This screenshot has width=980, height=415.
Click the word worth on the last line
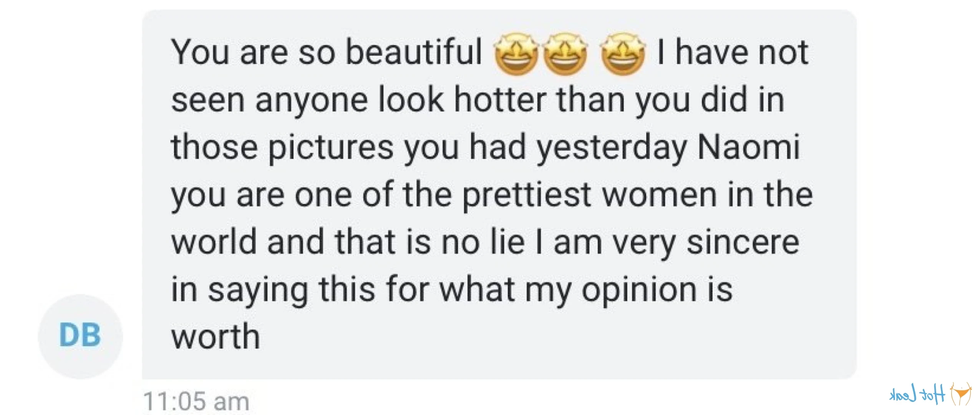pos(216,337)
